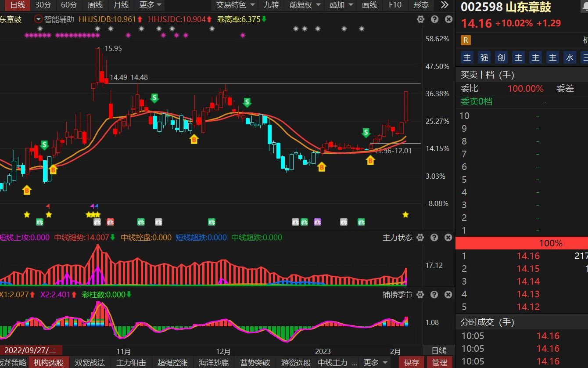Open the 更多 strategies dropdown at bottom
This screenshot has width=588, height=368.
[x=376, y=363]
